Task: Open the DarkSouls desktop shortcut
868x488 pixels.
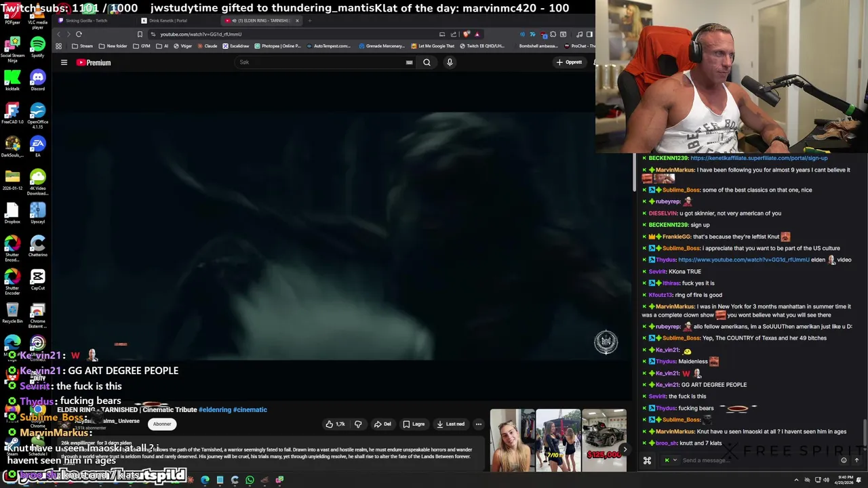Action: point(12,146)
